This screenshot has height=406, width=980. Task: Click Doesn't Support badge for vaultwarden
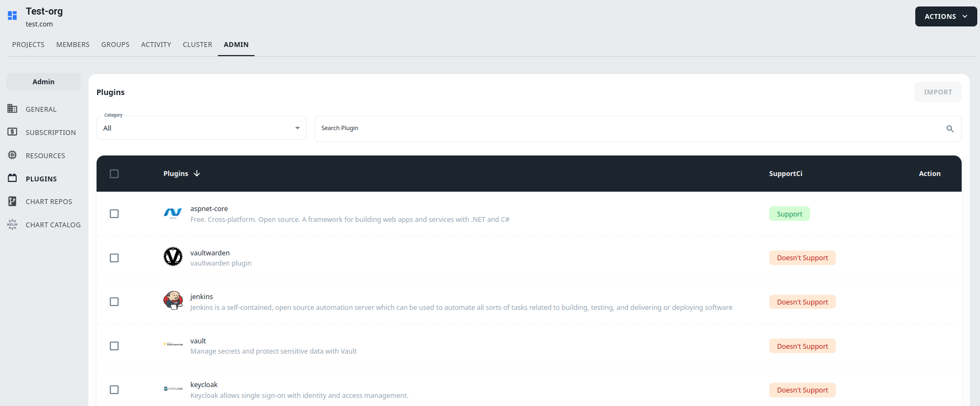(x=803, y=258)
